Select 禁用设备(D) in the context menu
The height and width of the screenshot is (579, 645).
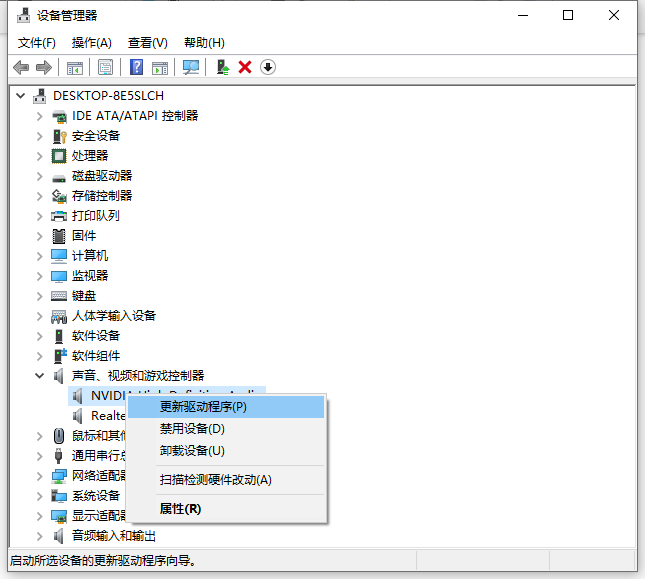point(192,429)
